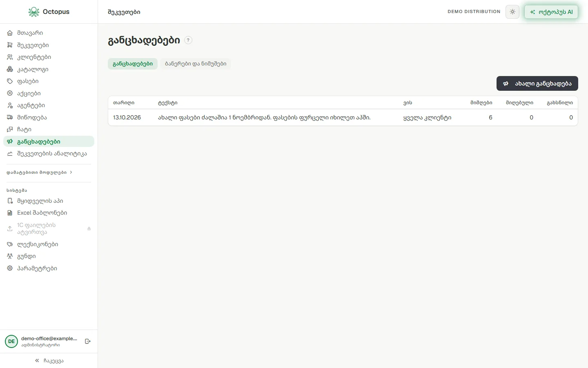588x368 pixels.
Task: Open Excel შაბლონები file icon
Action: coord(10,213)
